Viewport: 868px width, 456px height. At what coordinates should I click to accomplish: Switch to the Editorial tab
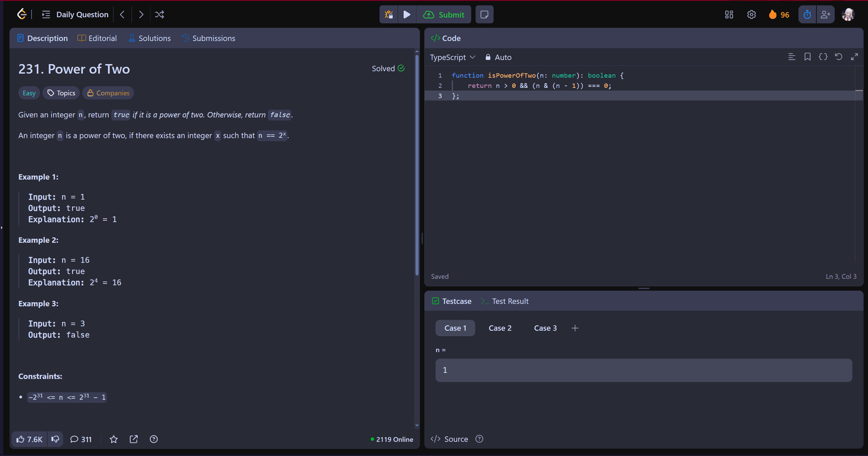click(x=97, y=38)
